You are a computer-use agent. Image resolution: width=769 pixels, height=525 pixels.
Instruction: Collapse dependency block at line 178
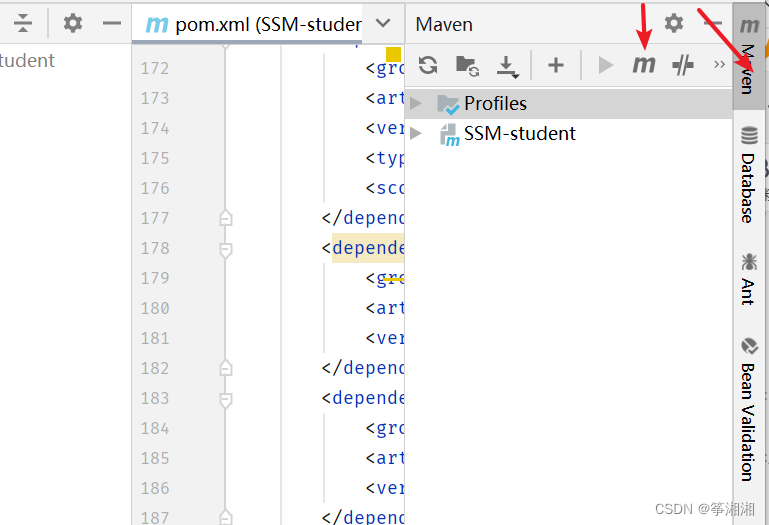226,249
